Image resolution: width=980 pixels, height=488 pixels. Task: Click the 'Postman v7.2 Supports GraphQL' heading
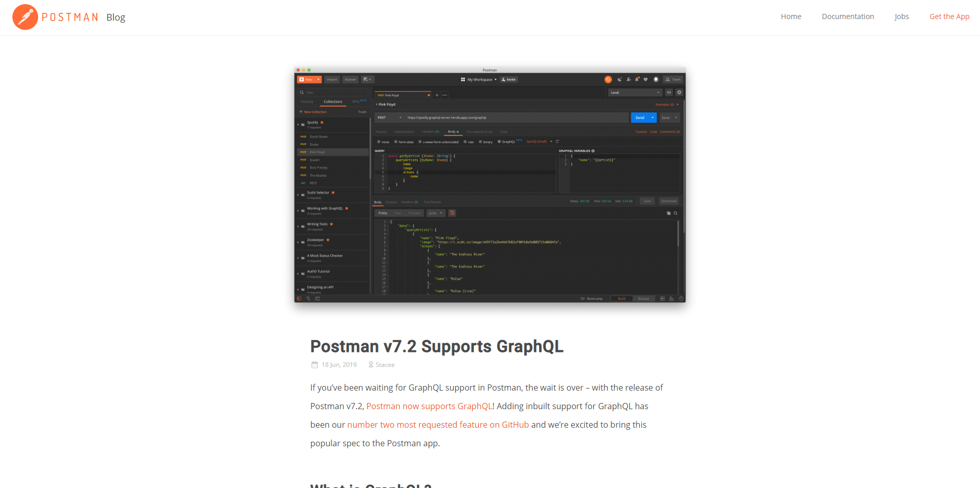pos(437,346)
